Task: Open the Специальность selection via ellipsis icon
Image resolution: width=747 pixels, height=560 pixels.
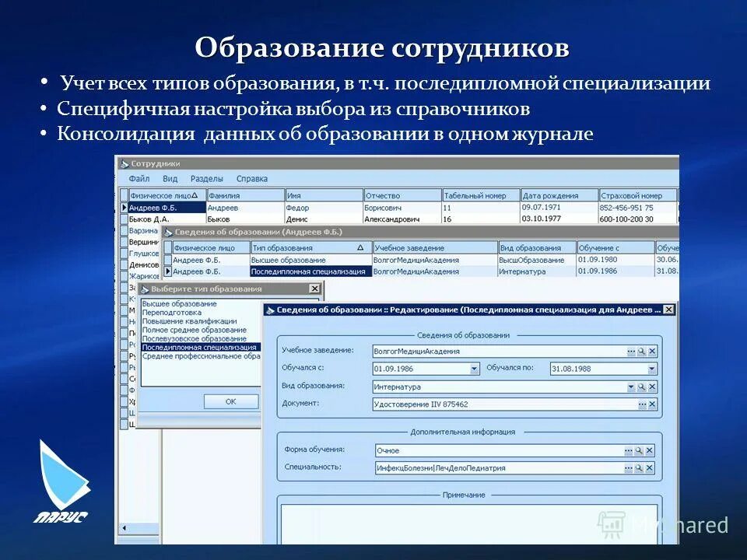Action: (629, 467)
